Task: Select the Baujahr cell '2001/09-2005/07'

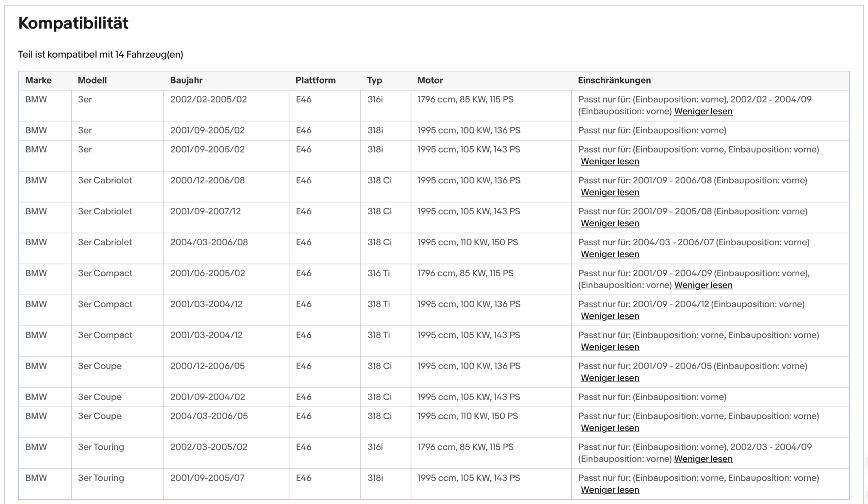Action: (208, 478)
